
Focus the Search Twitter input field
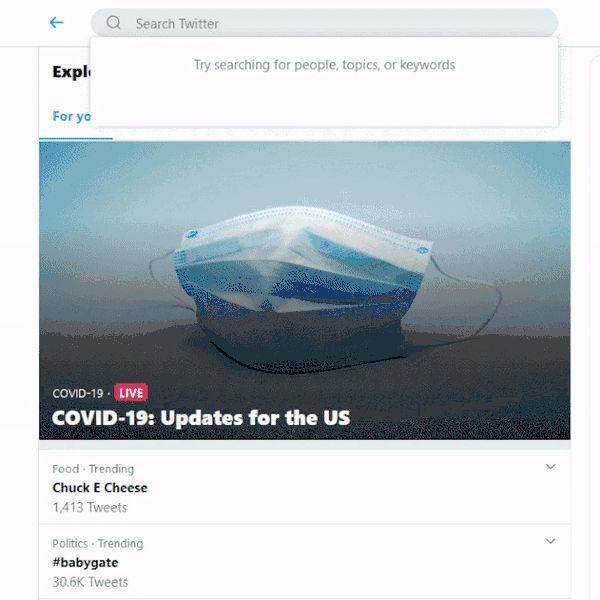pos(324,23)
